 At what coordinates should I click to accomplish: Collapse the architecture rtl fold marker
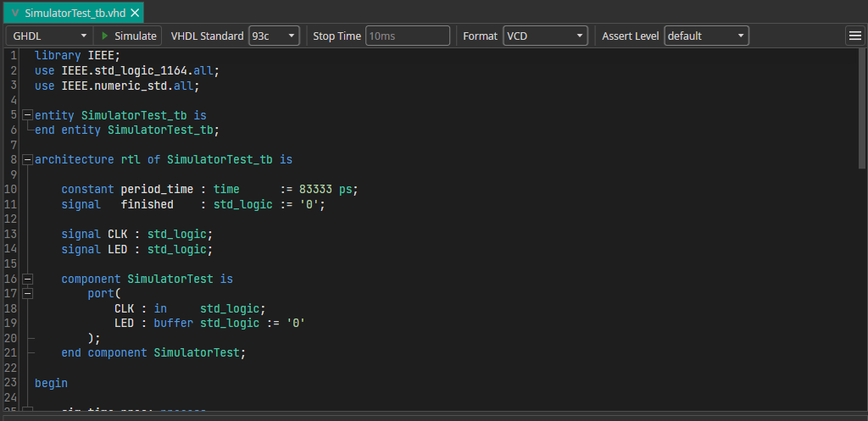click(27, 159)
